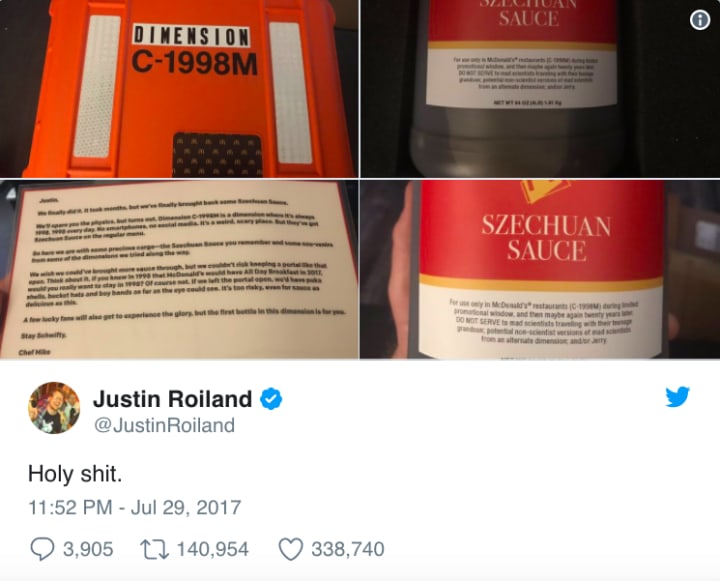
Task: Click the 11:52 PM - Jul 29, 2017 timestamp
Action: [135, 508]
